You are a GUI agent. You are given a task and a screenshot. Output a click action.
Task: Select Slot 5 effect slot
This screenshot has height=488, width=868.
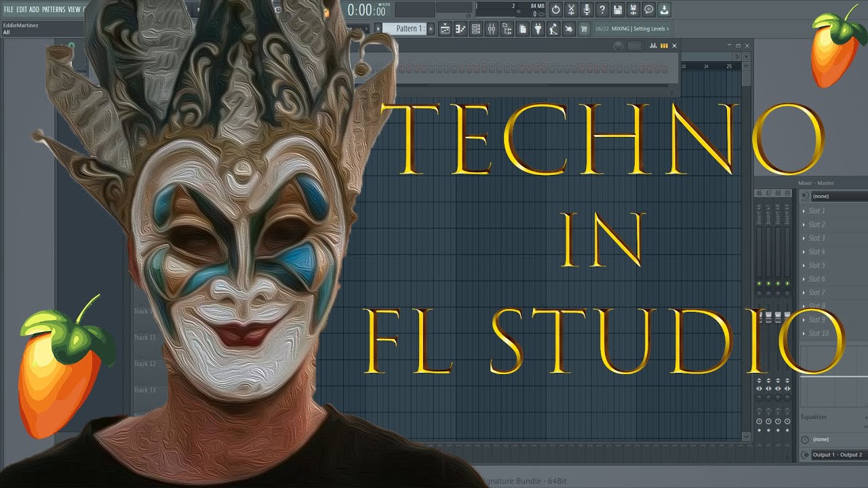[834, 265]
